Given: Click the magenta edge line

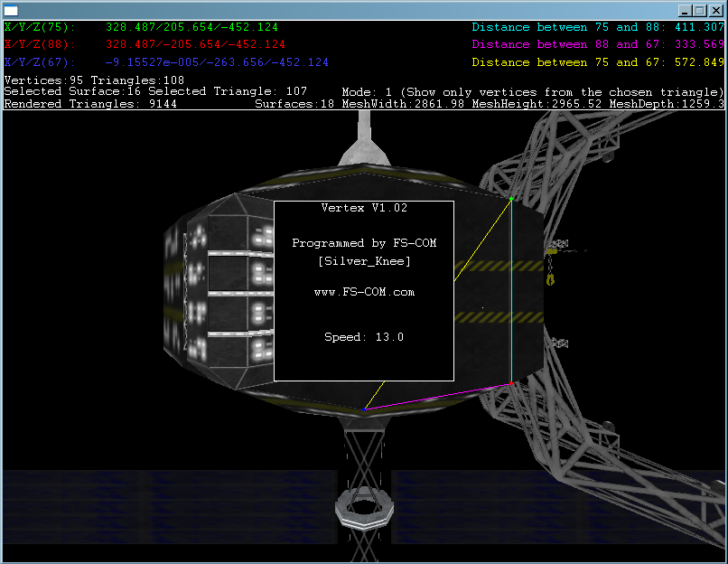Looking at the screenshot, I should [x=438, y=396].
